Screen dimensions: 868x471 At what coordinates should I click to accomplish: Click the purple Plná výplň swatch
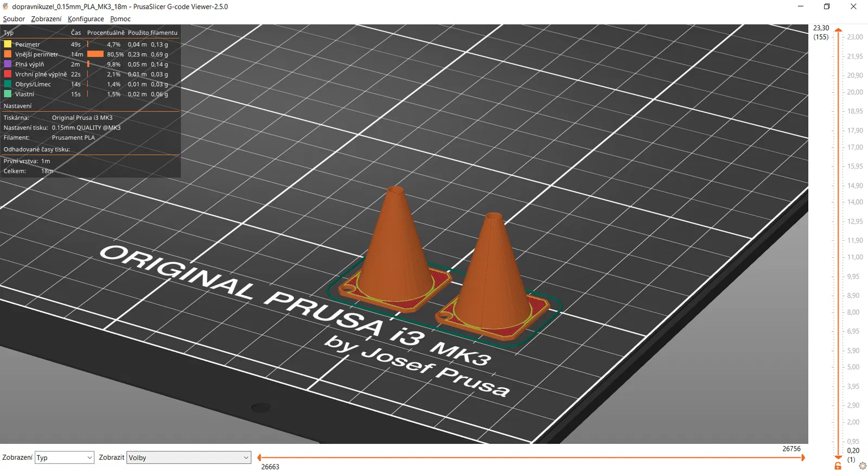pyautogui.click(x=8, y=63)
